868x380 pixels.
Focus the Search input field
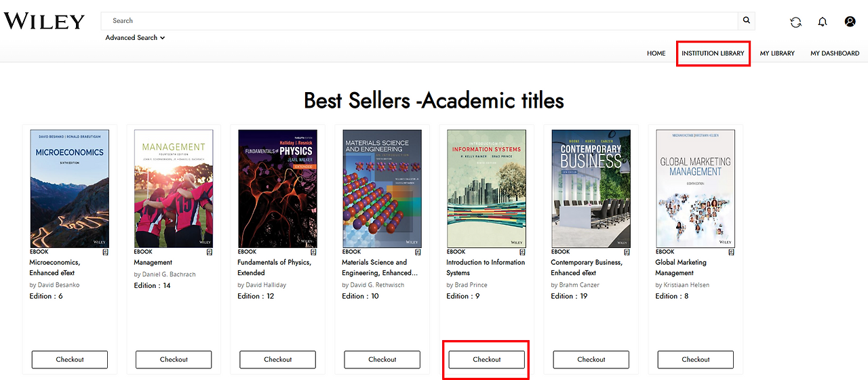pyautogui.click(x=420, y=21)
